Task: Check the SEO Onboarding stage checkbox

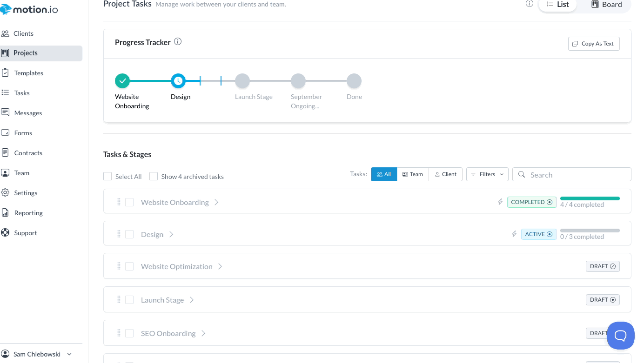Action: point(129,333)
